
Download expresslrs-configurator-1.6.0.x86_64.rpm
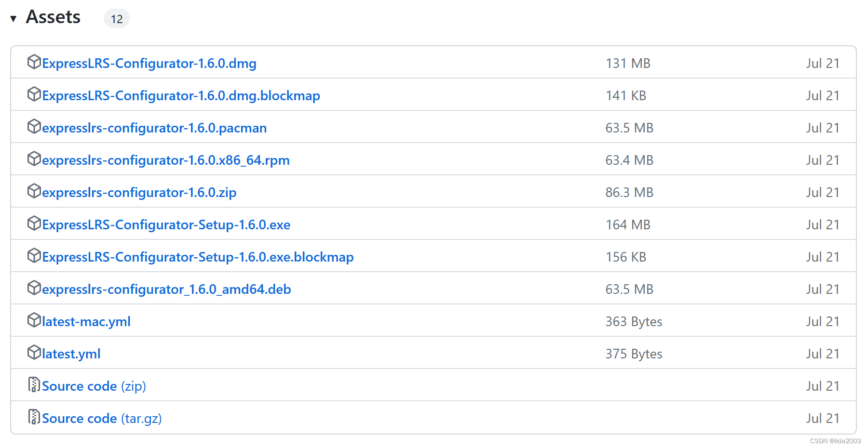pyautogui.click(x=166, y=160)
